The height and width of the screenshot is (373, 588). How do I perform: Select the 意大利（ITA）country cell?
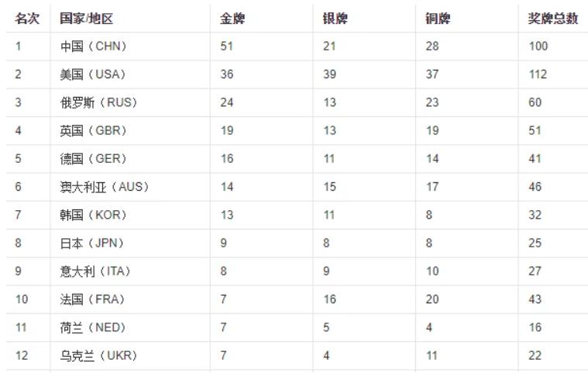pyautogui.click(x=96, y=271)
